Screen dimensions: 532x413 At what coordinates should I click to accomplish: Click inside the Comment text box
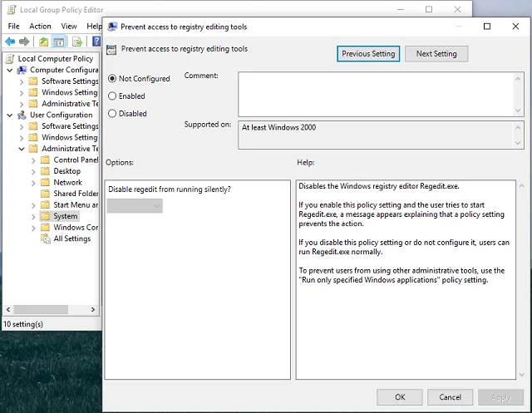(380, 93)
